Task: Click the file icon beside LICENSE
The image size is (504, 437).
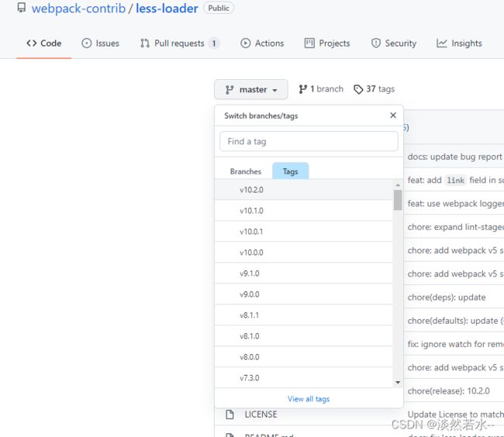Action: 230,414
